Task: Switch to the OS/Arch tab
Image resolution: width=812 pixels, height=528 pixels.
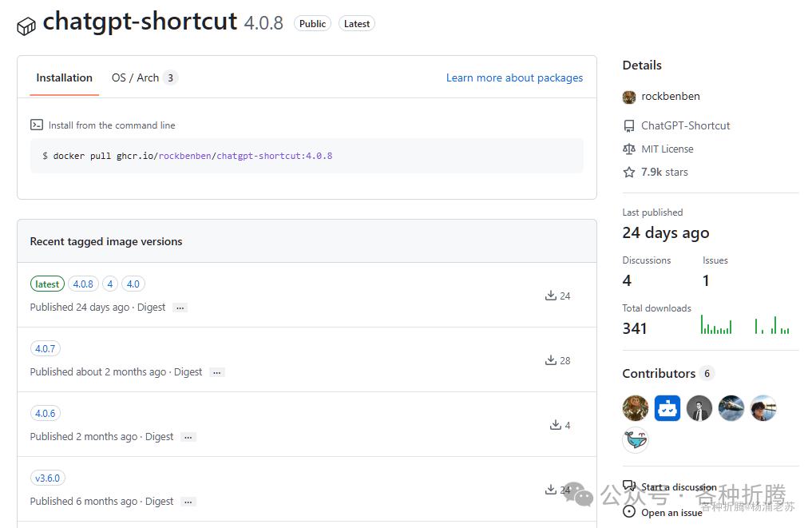Action: (136, 77)
